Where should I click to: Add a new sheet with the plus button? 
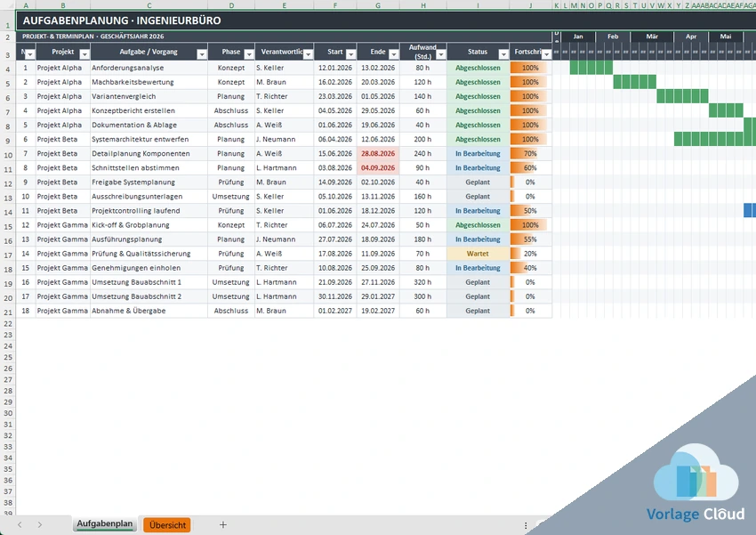[222, 525]
